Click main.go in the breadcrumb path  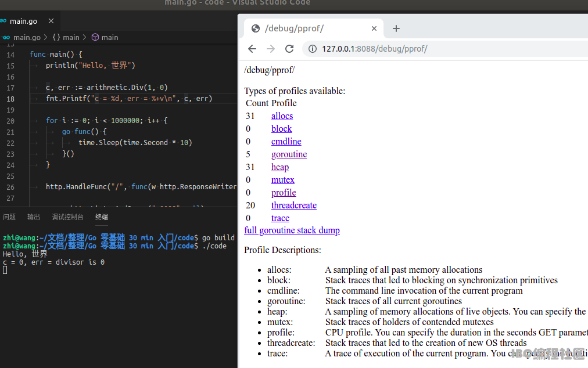[x=27, y=38]
